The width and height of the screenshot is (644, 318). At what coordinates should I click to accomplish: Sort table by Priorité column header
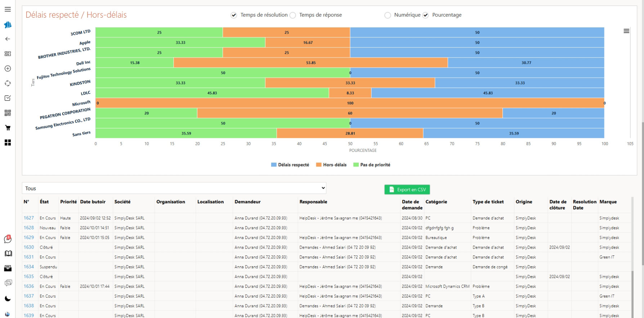point(68,202)
